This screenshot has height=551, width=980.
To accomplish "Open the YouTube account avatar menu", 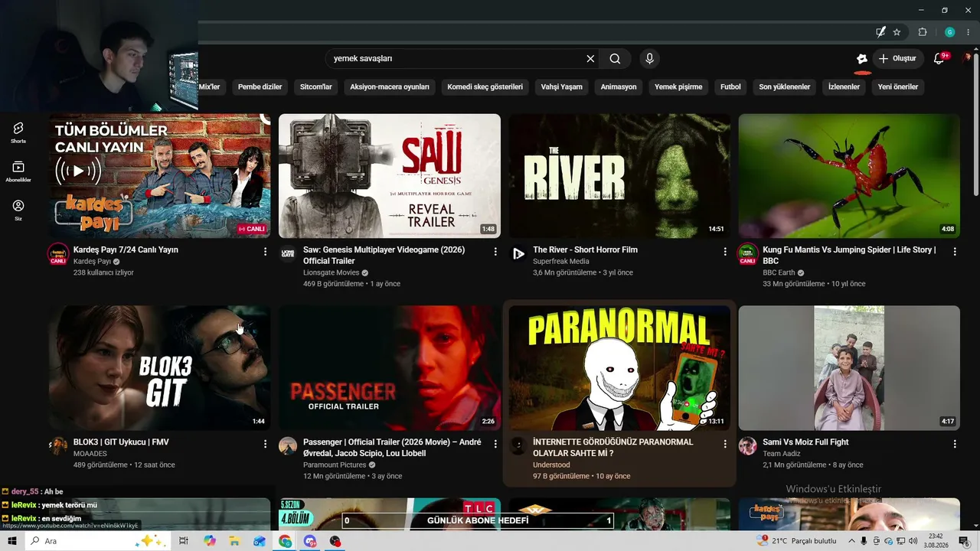I will 968,58.
